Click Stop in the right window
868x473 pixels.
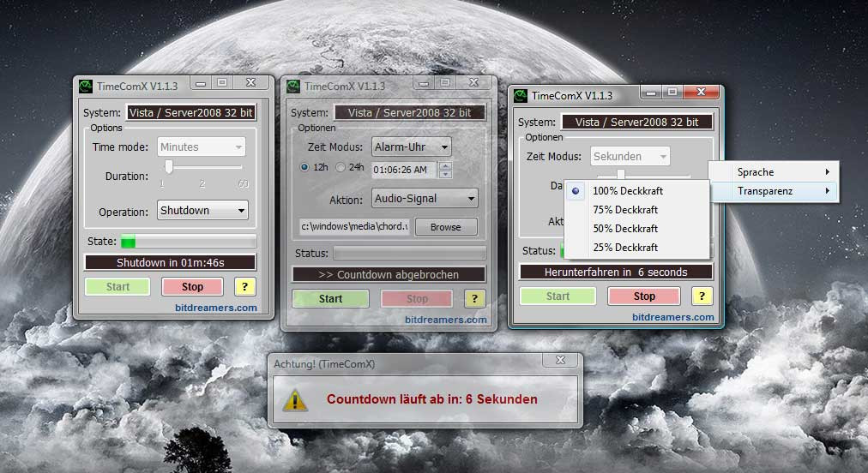click(644, 296)
